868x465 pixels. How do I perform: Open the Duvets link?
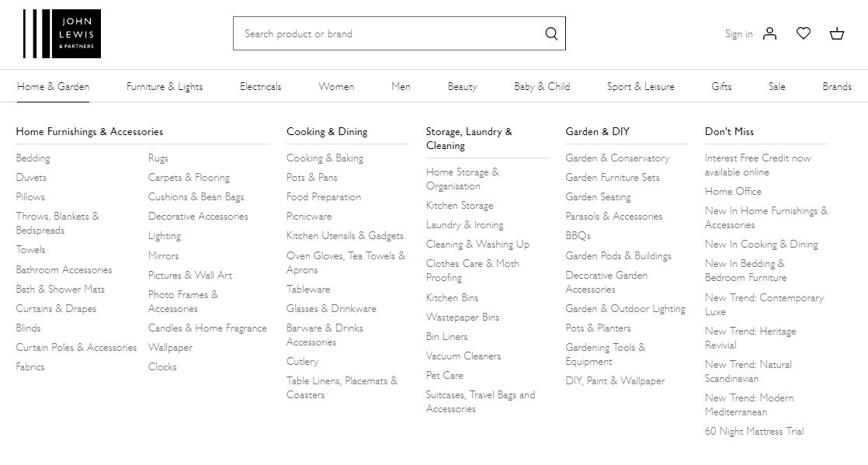tap(31, 178)
